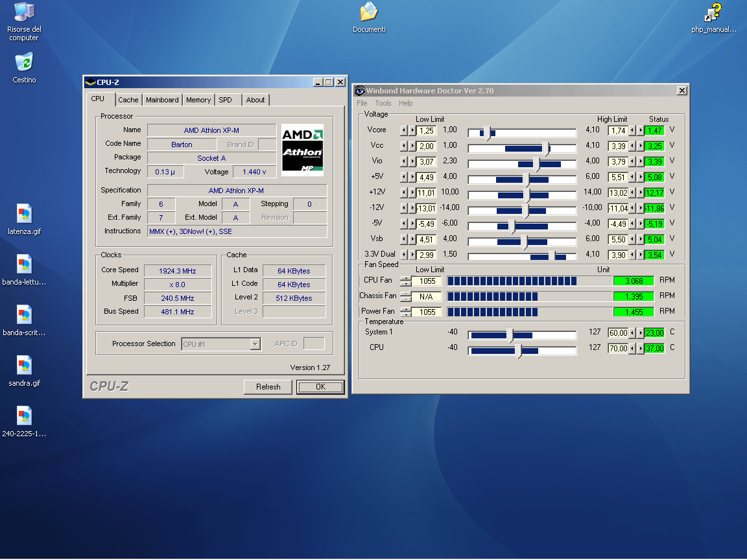Click the CPU Fan low limit spinner arrows

(x=405, y=281)
